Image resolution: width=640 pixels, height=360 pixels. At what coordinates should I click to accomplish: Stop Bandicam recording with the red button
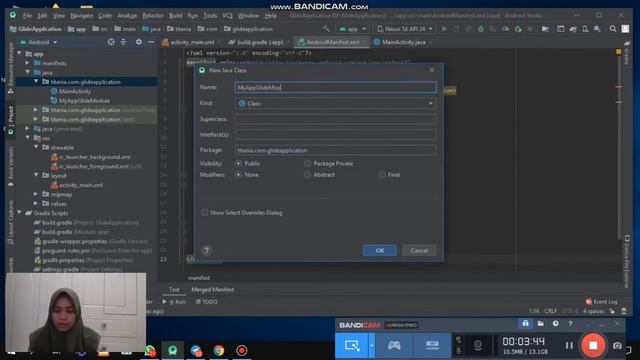tap(593, 345)
